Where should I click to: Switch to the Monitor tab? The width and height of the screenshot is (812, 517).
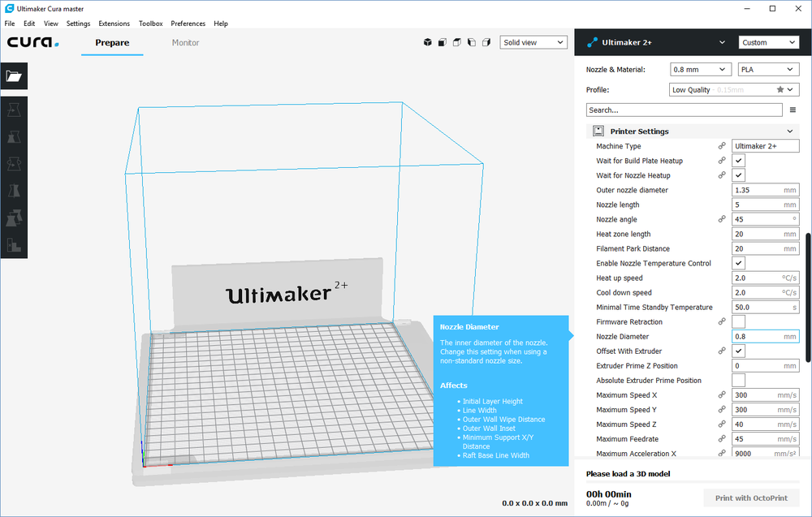[185, 42]
